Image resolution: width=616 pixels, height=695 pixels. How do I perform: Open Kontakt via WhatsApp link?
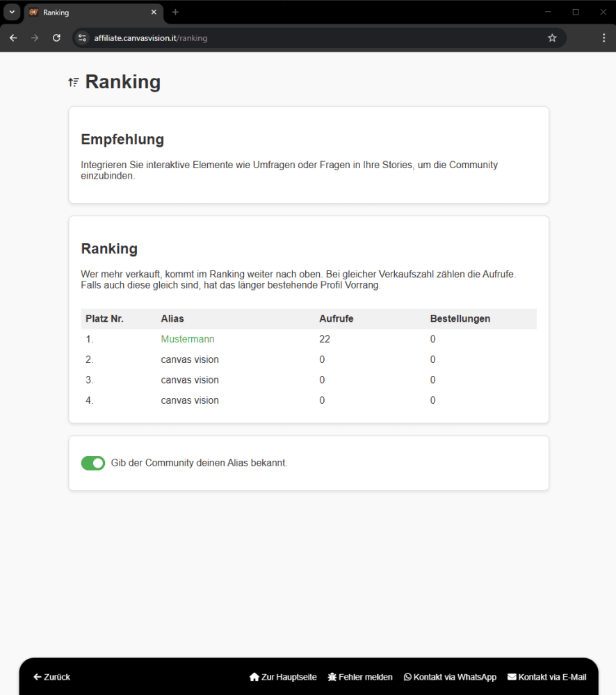pos(450,677)
